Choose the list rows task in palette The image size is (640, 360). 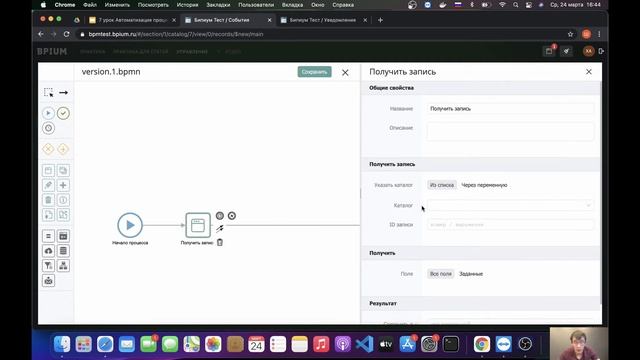(63, 251)
